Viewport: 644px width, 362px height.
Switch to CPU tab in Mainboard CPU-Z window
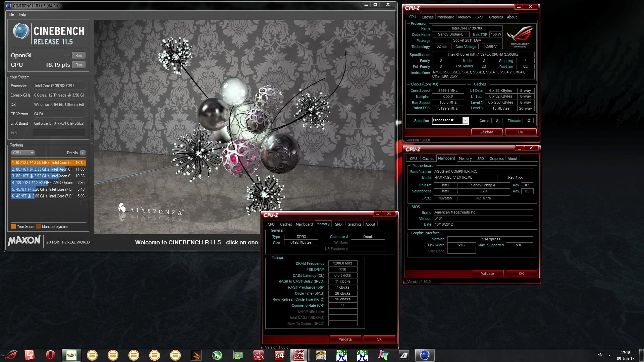(x=413, y=159)
